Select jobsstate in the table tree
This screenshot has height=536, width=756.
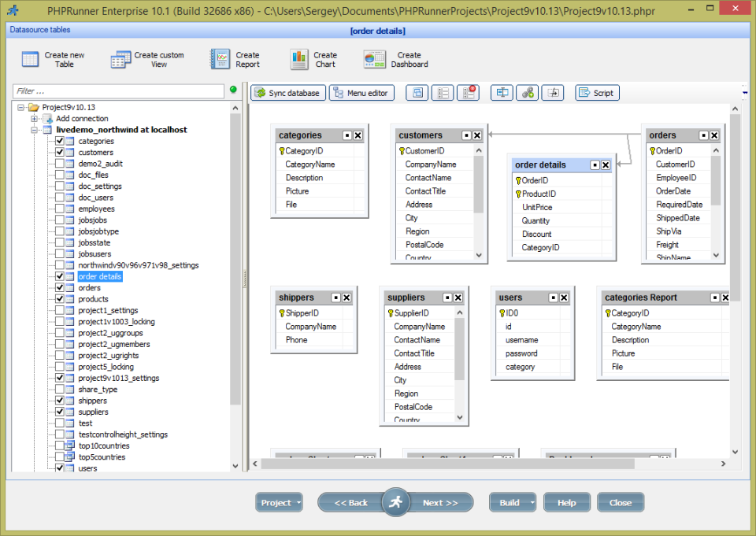pyautogui.click(x=94, y=242)
